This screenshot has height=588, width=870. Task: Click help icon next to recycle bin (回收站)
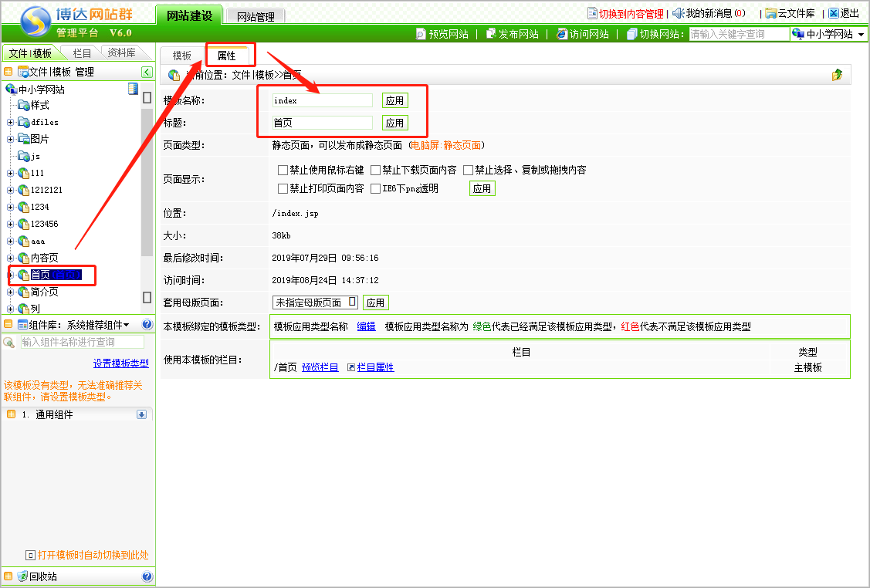click(147, 576)
